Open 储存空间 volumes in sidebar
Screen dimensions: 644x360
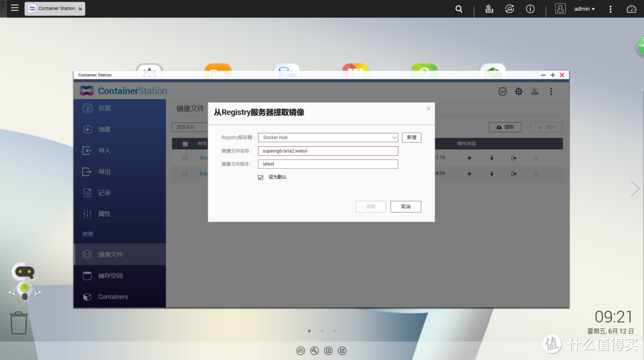pyautogui.click(x=120, y=276)
